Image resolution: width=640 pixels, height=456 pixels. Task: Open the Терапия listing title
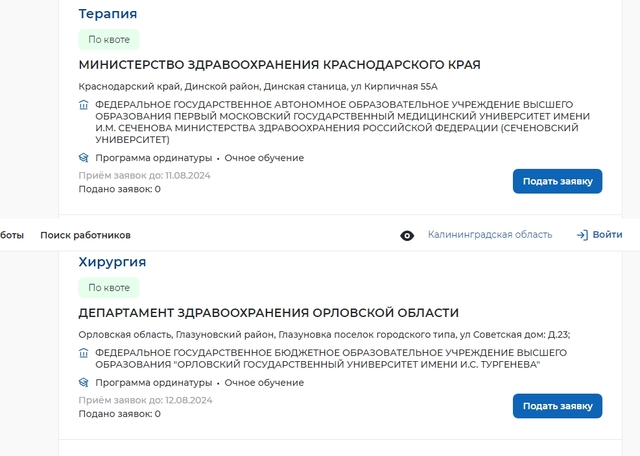pos(108,14)
